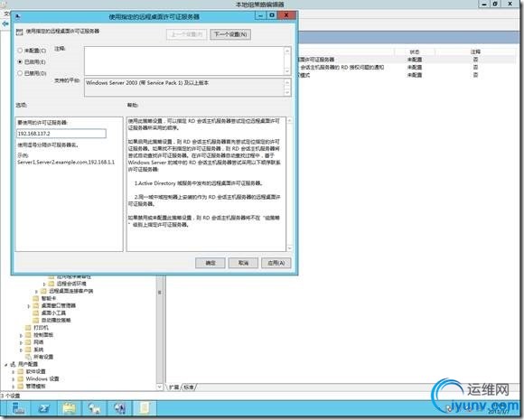Click the back arrow in editor toolbar
524x420 pixels.
pyautogui.click(x=5, y=23)
